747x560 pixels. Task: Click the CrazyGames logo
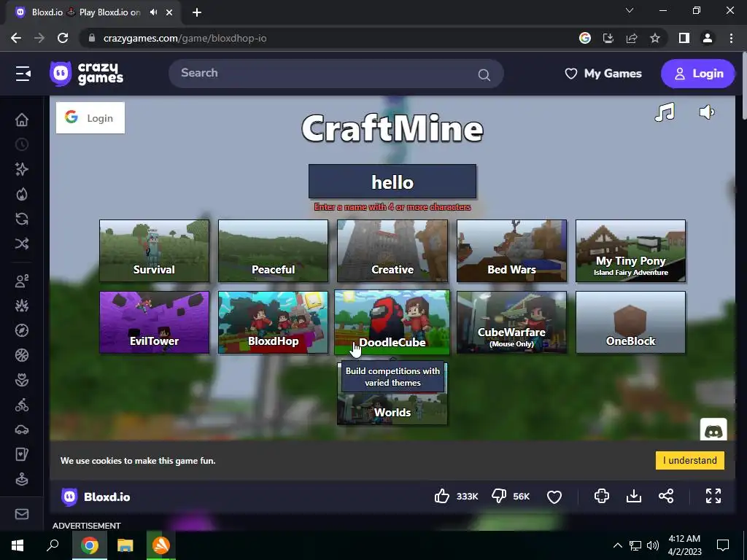click(86, 74)
